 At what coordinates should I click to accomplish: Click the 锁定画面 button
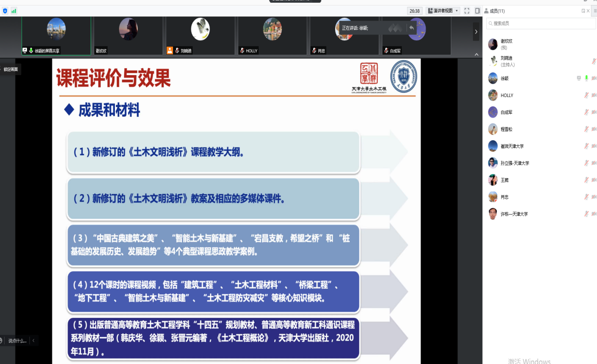pos(11,69)
